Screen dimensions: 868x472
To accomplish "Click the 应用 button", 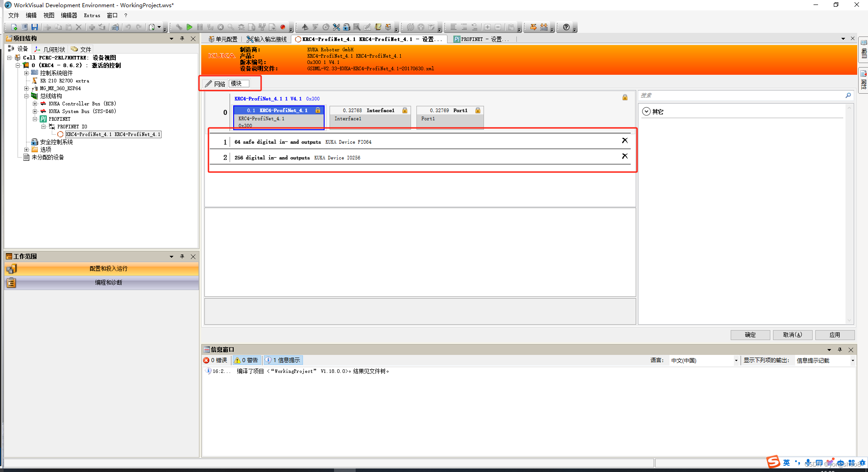I will tap(835, 335).
